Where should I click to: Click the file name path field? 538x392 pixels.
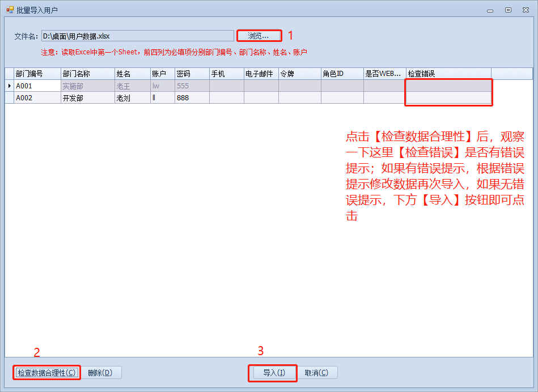click(137, 36)
